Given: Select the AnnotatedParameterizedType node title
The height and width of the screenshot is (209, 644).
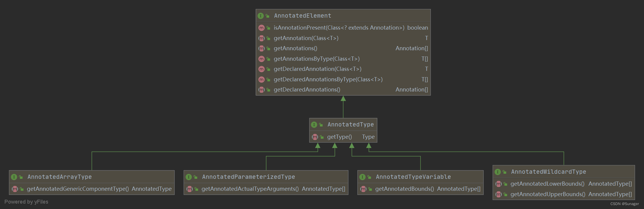Looking at the screenshot, I should (248, 177).
